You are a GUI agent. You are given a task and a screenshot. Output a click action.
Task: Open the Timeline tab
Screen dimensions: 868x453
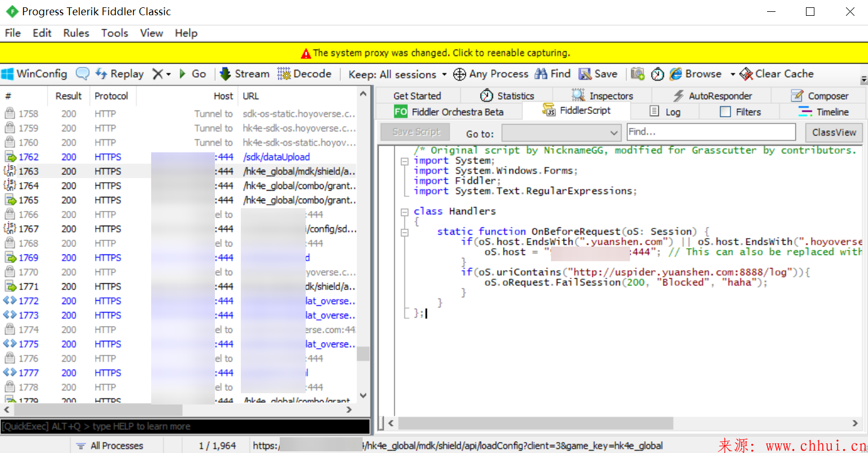click(823, 112)
